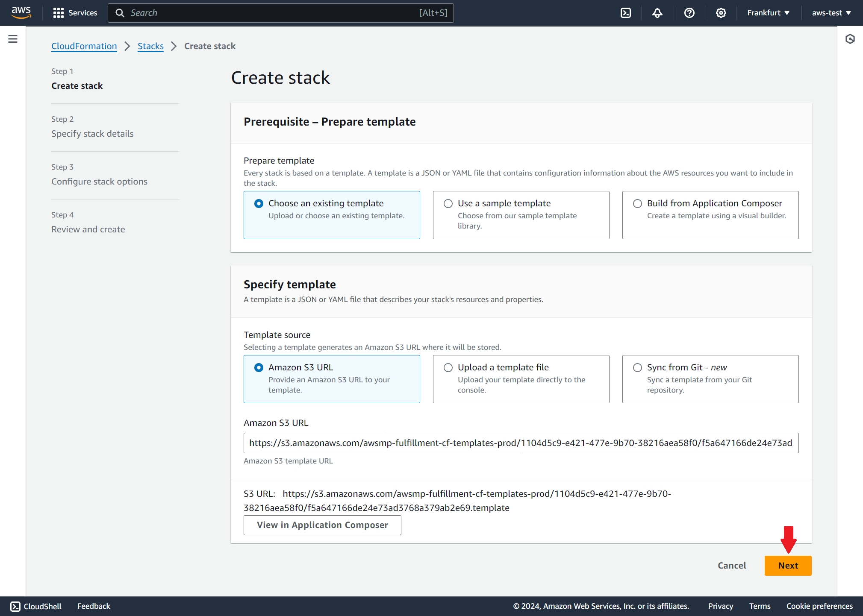The image size is (863, 616).
Task: Open the Services grid menu
Action: point(75,13)
